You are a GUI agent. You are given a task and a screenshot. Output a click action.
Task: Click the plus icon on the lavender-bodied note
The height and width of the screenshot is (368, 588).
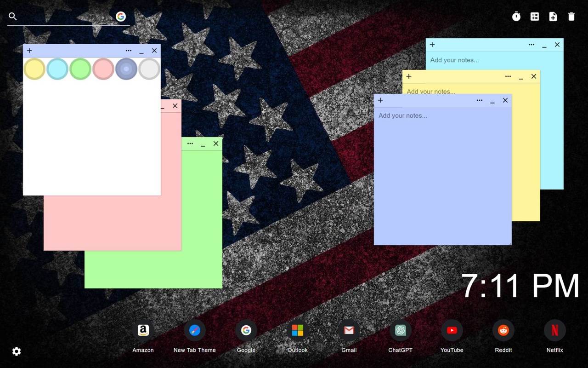click(380, 100)
